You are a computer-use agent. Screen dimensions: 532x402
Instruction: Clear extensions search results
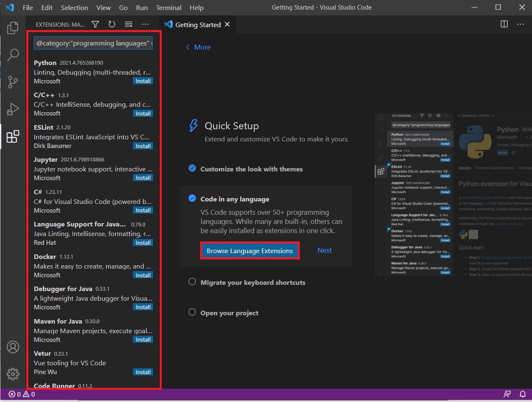point(128,24)
